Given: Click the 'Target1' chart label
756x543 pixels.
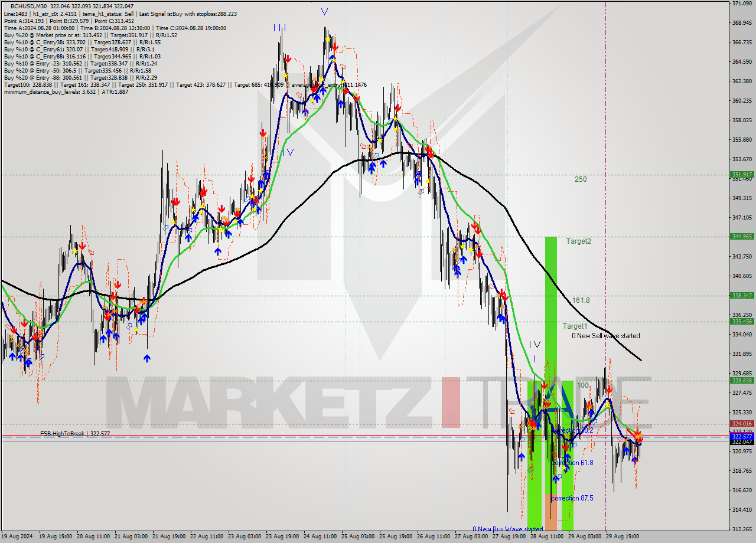Looking at the screenshot, I should [575, 326].
